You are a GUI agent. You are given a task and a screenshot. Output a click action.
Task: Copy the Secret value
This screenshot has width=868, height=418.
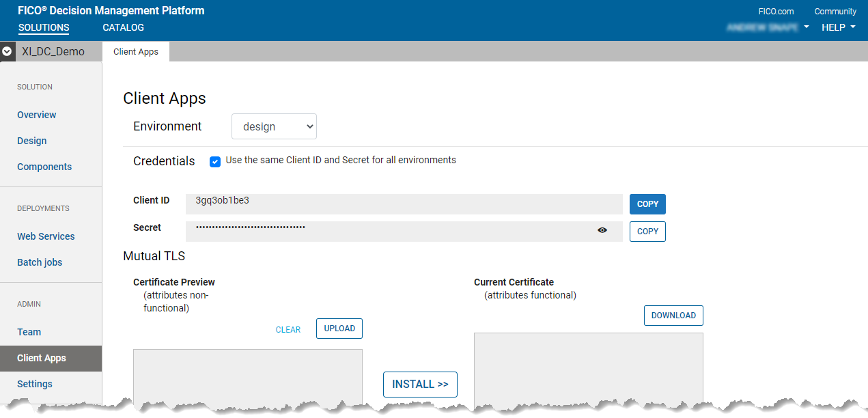[647, 232]
